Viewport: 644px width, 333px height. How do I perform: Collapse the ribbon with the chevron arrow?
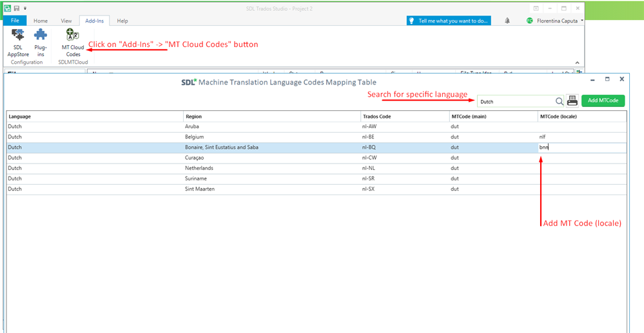[577, 62]
